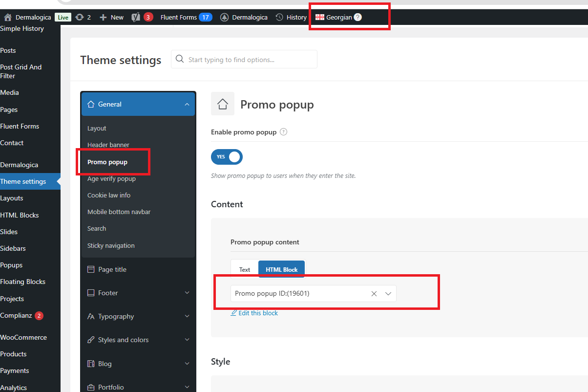588x392 pixels.
Task: Open Fluent Forms in the admin bar
Action: (x=179, y=17)
